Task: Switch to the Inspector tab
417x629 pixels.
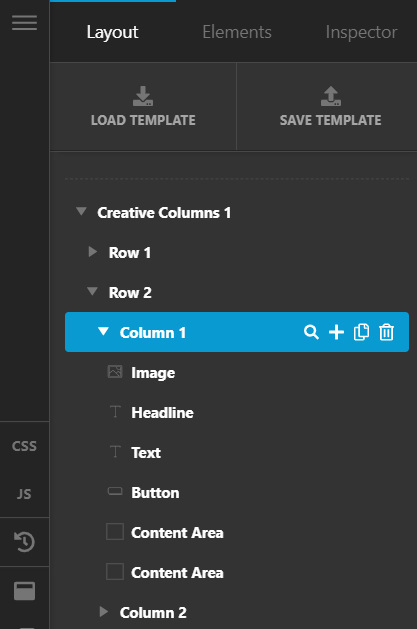Action: [361, 32]
